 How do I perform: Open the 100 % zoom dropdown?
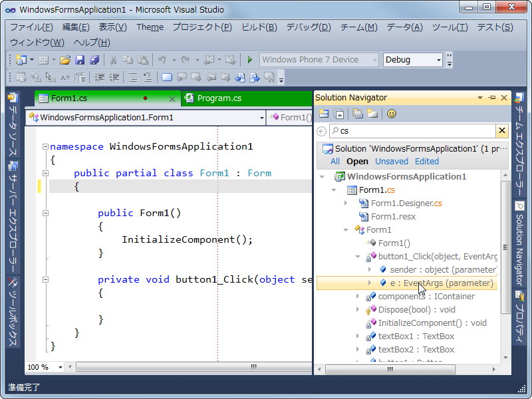click(61, 367)
